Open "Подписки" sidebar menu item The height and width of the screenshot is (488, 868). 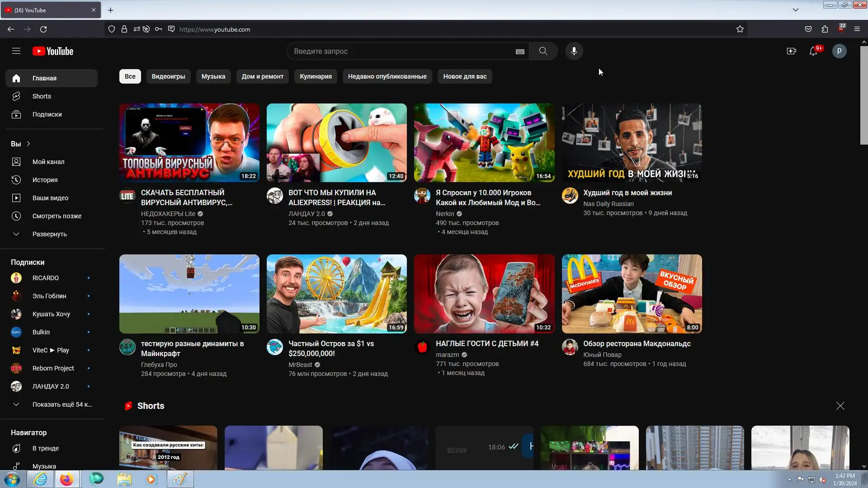[x=47, y=114]
